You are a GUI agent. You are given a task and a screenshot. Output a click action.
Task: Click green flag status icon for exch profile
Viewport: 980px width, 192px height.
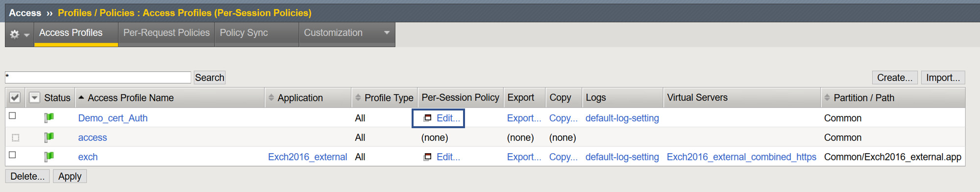point(49,157)
